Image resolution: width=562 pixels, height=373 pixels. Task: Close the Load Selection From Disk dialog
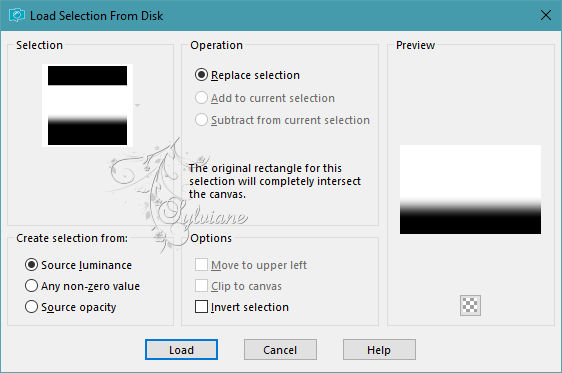pos(546,15)
